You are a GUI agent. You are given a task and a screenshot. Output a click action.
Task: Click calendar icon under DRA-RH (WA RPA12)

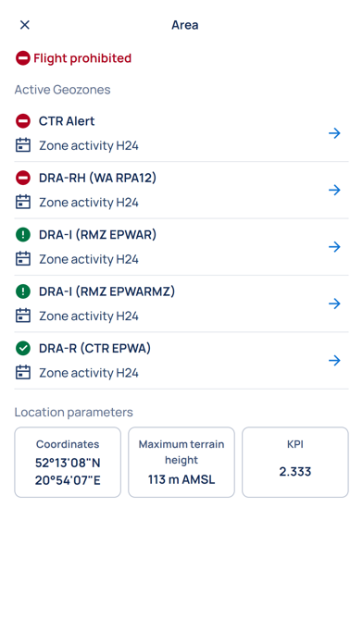tap(23, 202)
